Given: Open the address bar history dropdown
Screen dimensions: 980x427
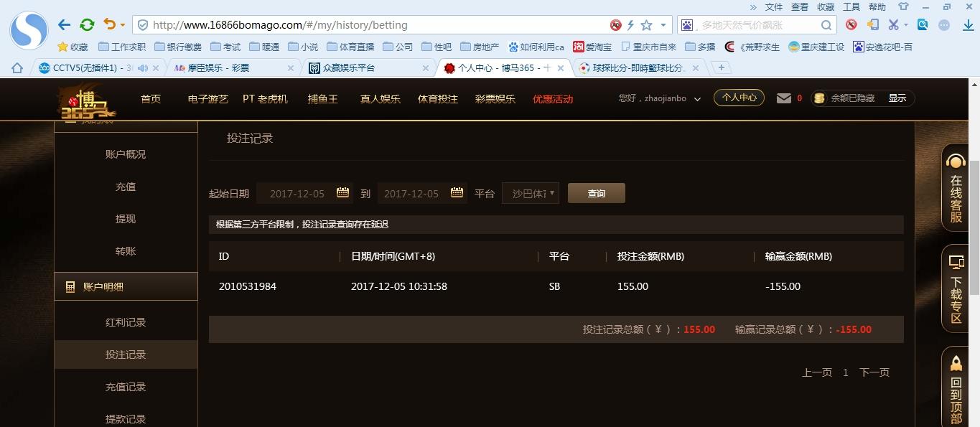Looking at the screenshot, I should point(665,24).
